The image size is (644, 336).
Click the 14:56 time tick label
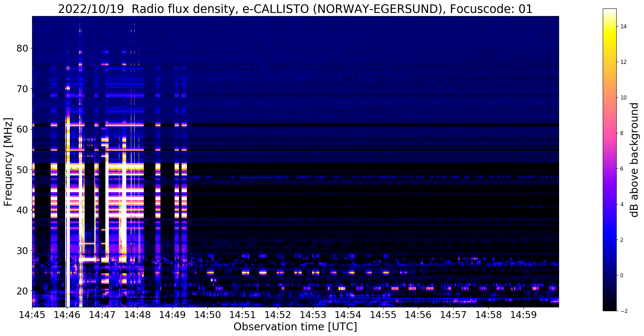(418, 314)
